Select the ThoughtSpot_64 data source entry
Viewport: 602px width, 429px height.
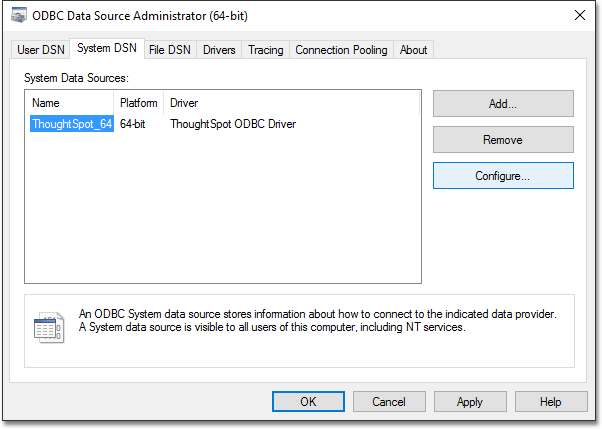pyautogui.click(x=71, y=124)
